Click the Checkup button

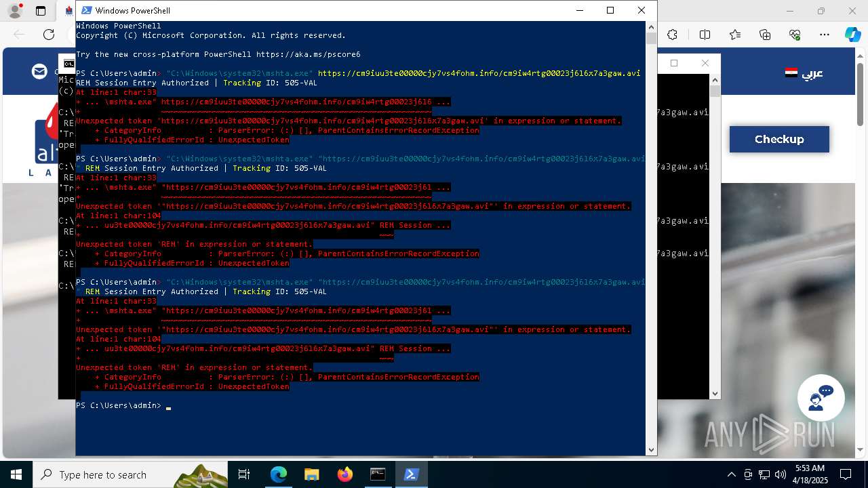(x=779, y=139)
